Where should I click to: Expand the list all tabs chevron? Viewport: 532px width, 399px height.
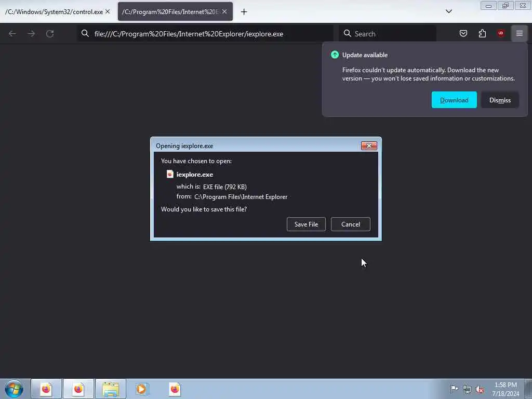point(448,11)
